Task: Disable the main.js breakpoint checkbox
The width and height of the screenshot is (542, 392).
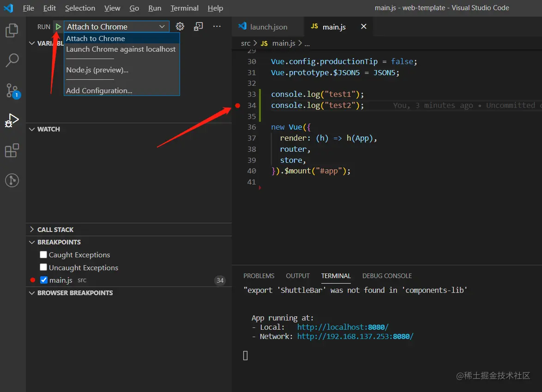Action: [x=44, y=280]
